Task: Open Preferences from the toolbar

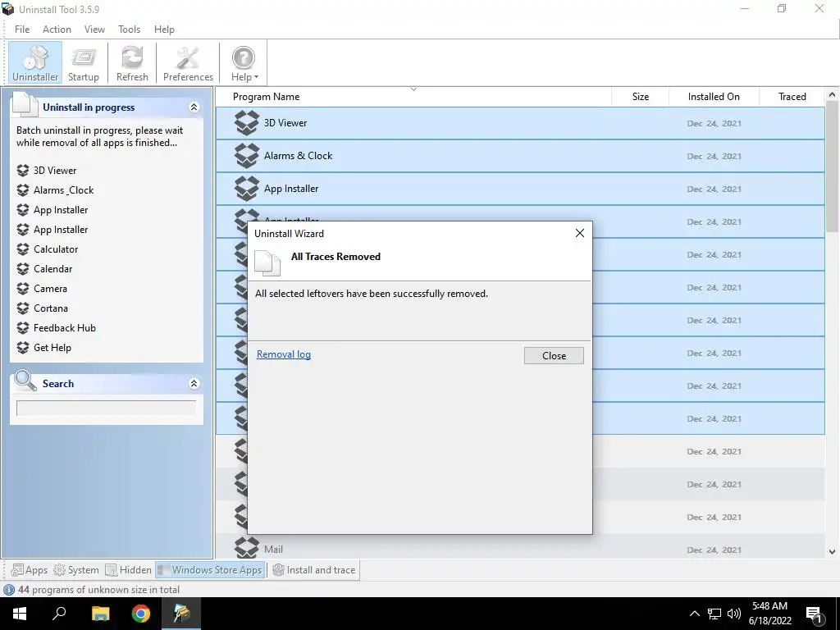Action: pos(188,62)
